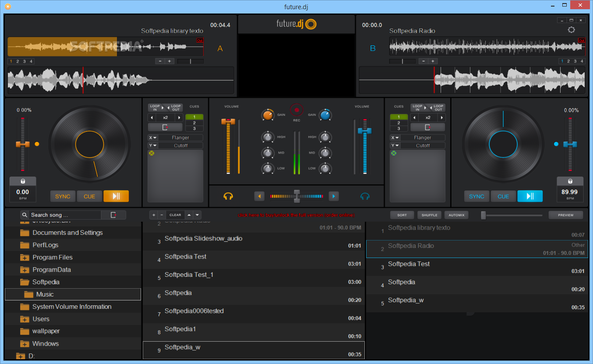Move crossfader left with orange arrow
The image size is (593, 364).
(x=260, y=196)
